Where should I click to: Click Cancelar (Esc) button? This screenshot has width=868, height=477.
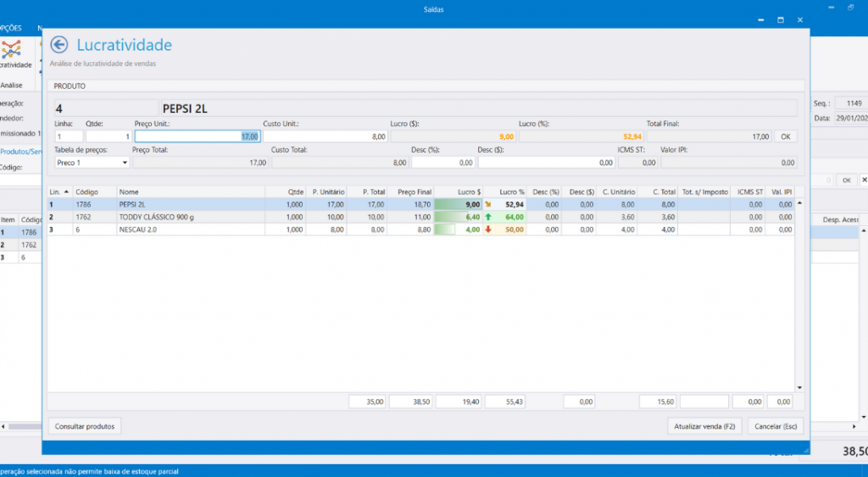pos(775,426)
